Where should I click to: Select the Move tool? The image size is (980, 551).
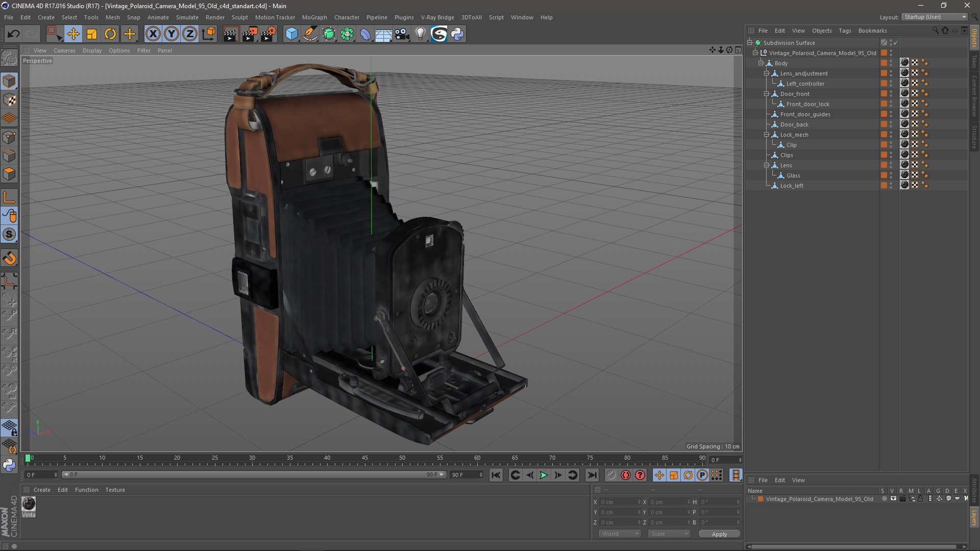tap(73, 34)
